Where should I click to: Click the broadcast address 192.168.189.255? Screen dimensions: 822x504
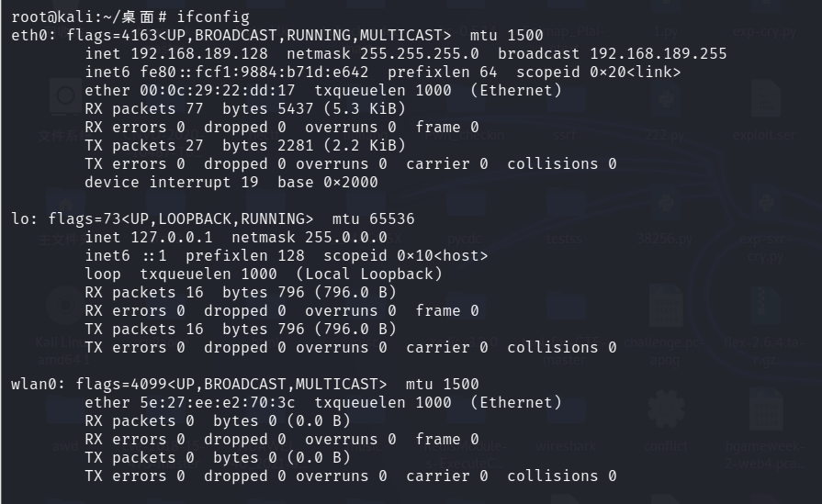[x=658, y=53]
